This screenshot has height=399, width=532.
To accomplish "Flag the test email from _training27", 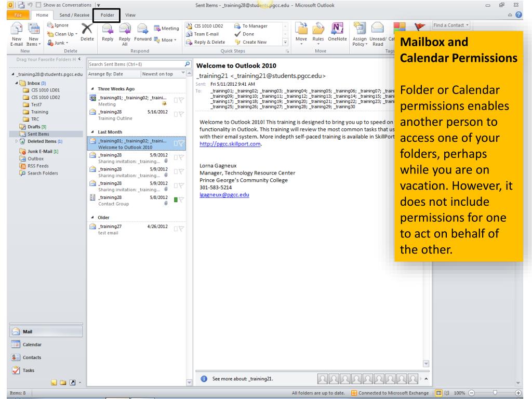I will tap(181, 229).
